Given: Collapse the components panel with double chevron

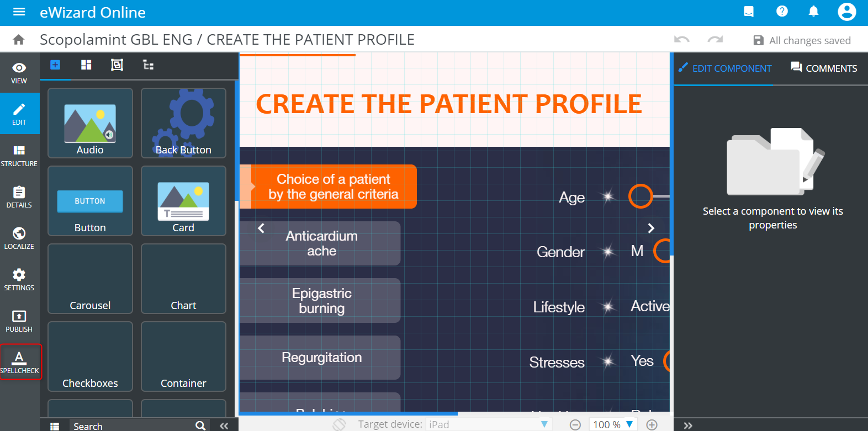Looking at the screenshot, I should tap(224, 425).
